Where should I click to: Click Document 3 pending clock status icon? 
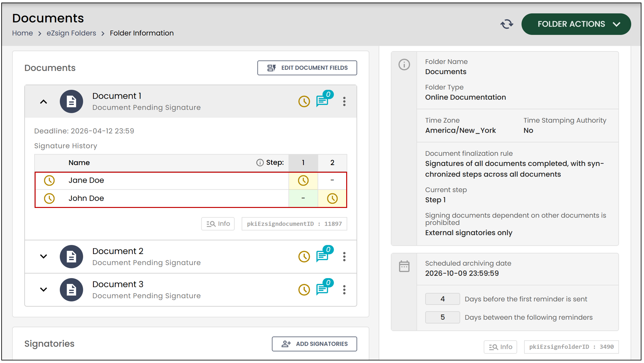[x=304, y=290]
